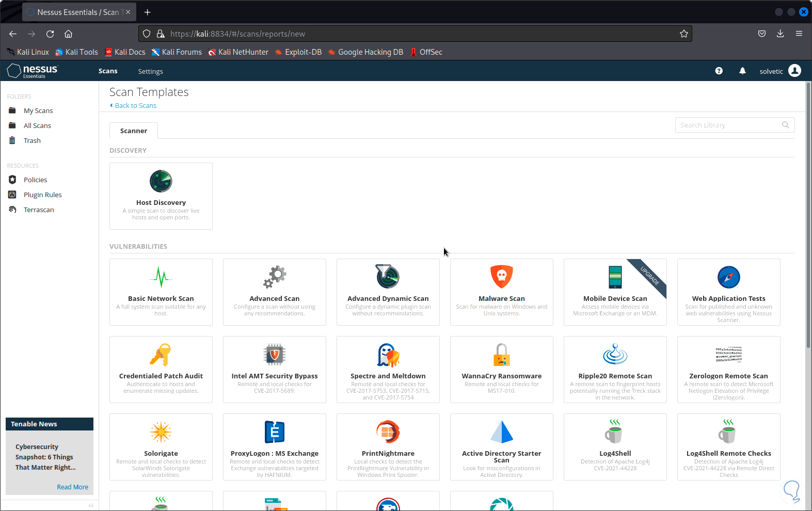Select the Malware Scan shield icon
Screen dimensions: 812x511
point(502,277)
